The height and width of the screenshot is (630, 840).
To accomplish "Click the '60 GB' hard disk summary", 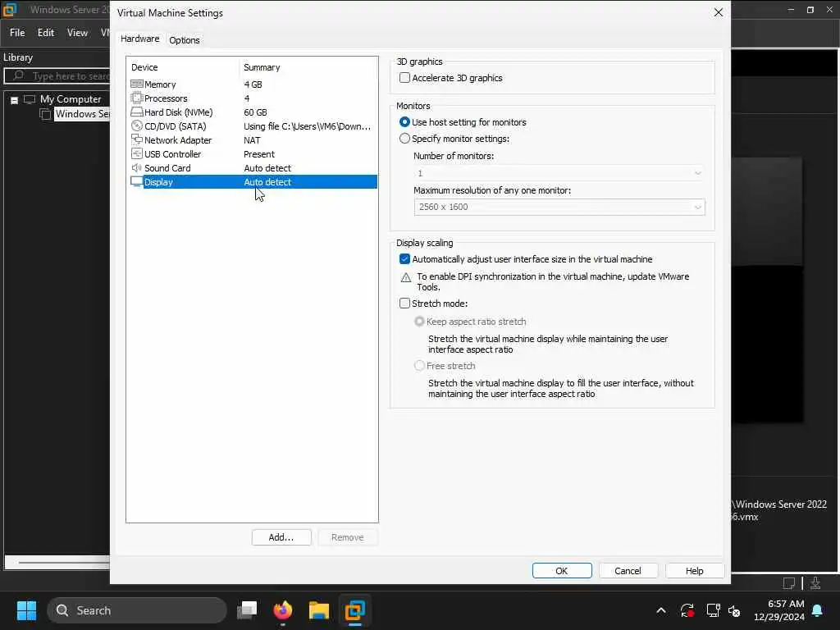I will (256, 112).
